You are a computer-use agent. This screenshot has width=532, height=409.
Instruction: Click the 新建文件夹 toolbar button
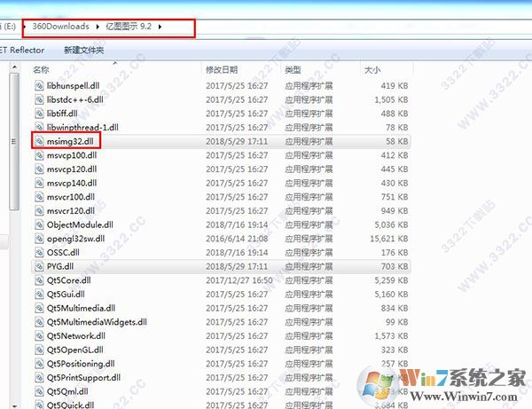(84, 51)
